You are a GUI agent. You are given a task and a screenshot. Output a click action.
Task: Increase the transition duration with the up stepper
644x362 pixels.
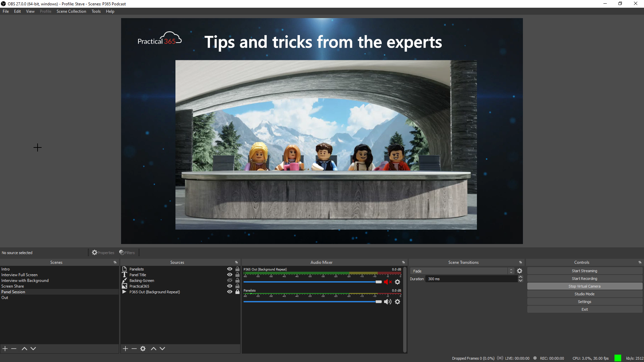click(x=520, y=277)
